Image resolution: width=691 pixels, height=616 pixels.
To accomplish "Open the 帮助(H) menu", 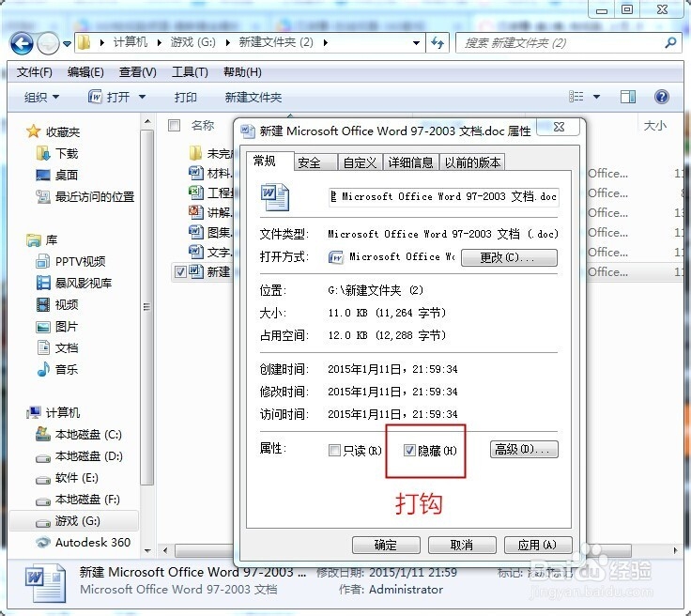I will coord(242,71).
